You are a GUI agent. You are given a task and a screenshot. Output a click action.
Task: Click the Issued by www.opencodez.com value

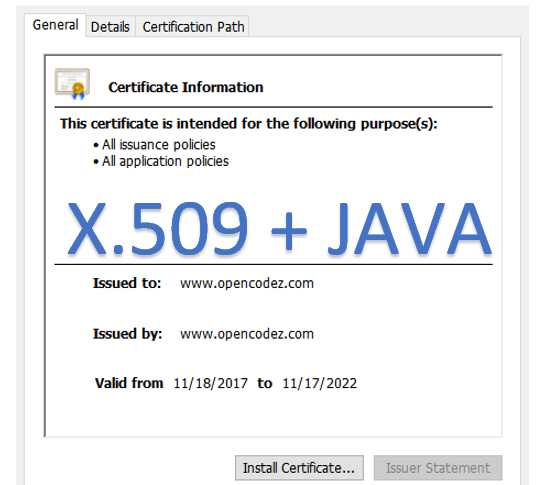point(247,334)
